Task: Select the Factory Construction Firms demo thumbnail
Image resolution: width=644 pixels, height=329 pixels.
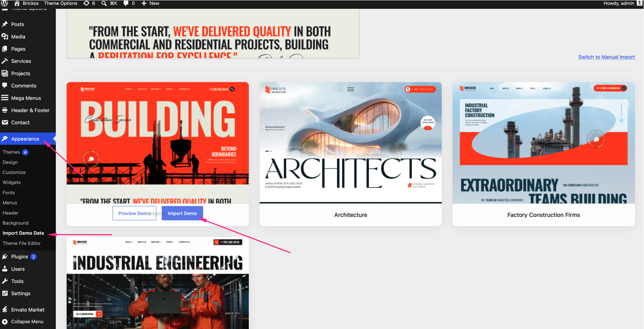Action: [x=544, y=143]
